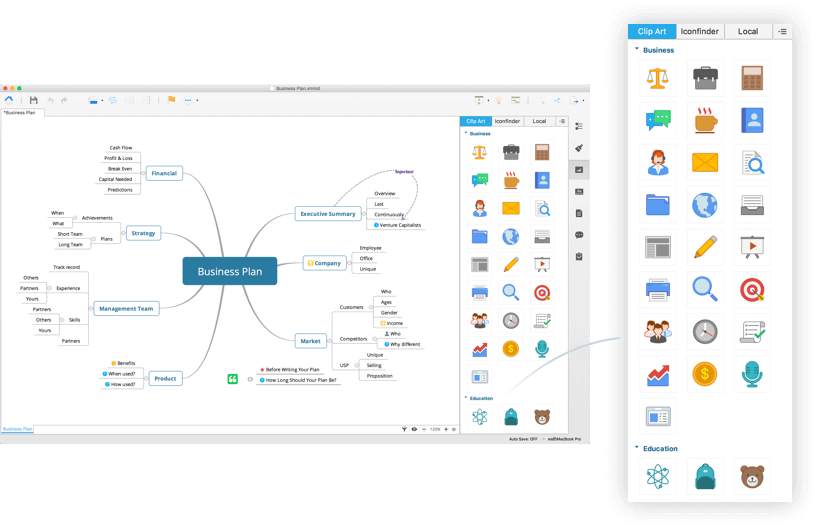Select the orange flag marker icon
The width and height of the screenshot is (816, 526).
[x=171, y=100]
